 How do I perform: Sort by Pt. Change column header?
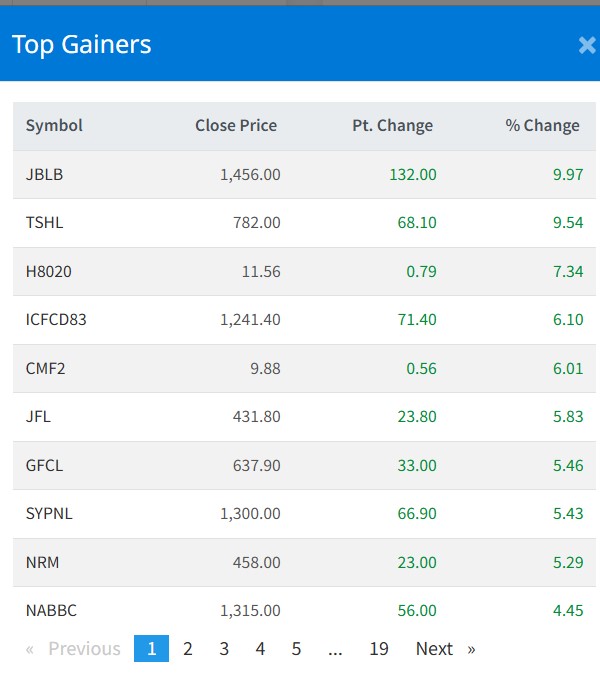click(x=392, y=126)
